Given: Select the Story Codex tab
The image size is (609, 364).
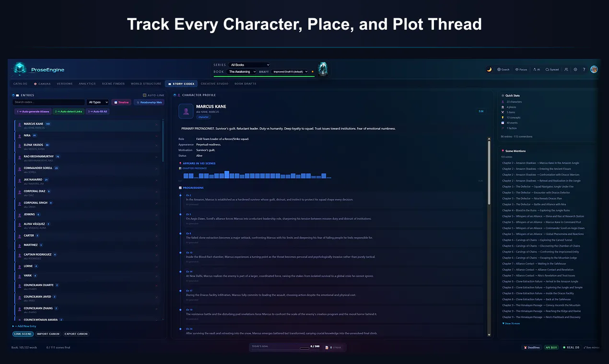Looking at the screenshot, I should (x=181, y=84).
